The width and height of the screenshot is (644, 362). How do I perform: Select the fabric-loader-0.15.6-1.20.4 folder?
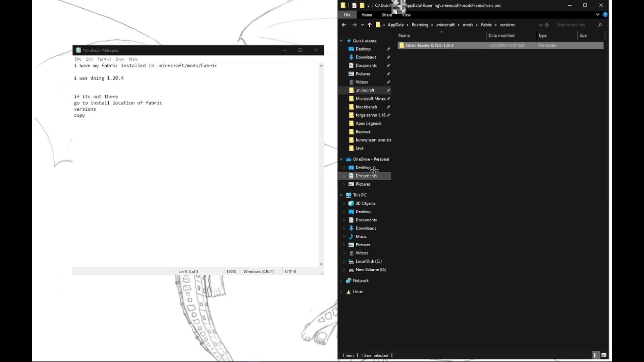click(429, 46)
